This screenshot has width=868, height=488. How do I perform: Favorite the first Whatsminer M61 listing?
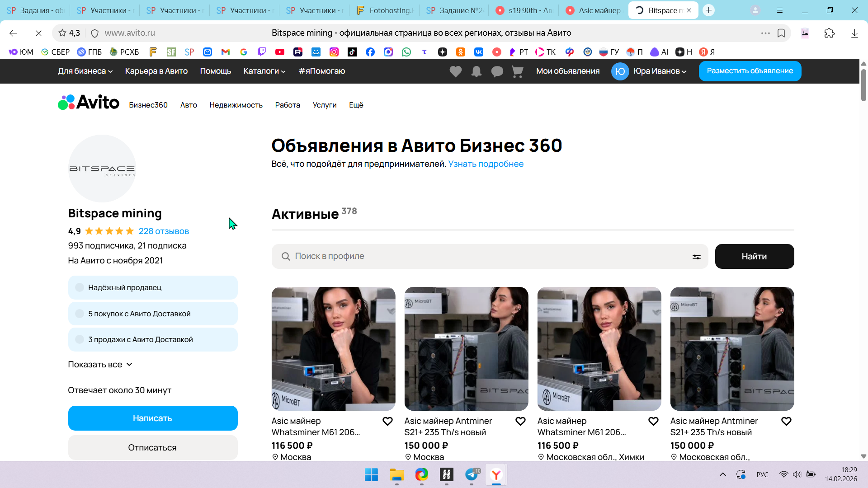387,421
